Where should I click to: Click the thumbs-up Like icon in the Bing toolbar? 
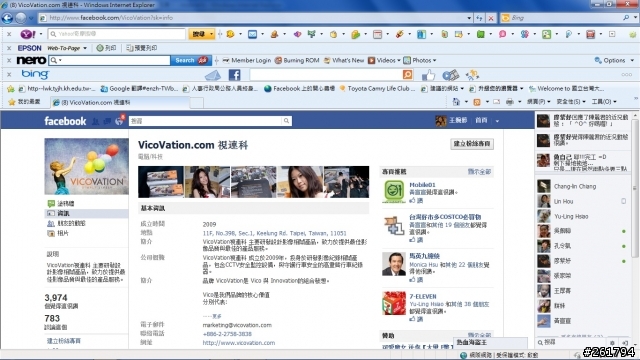(428, 75)
